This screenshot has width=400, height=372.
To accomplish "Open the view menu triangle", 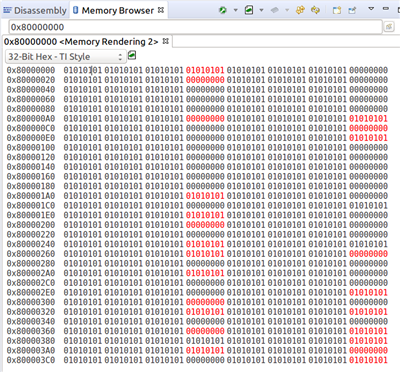I will (x=371, y=9).
